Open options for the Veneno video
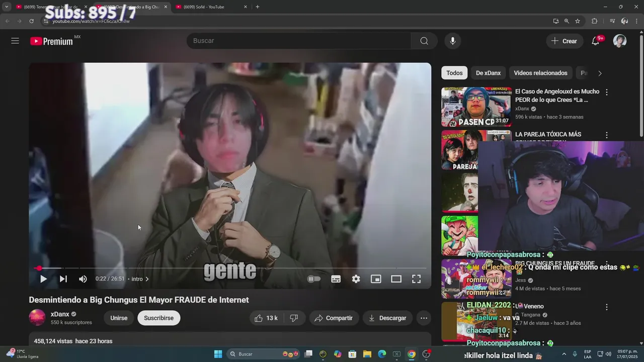This screenshot has width=644, height=362. click(x=607, y=307)
